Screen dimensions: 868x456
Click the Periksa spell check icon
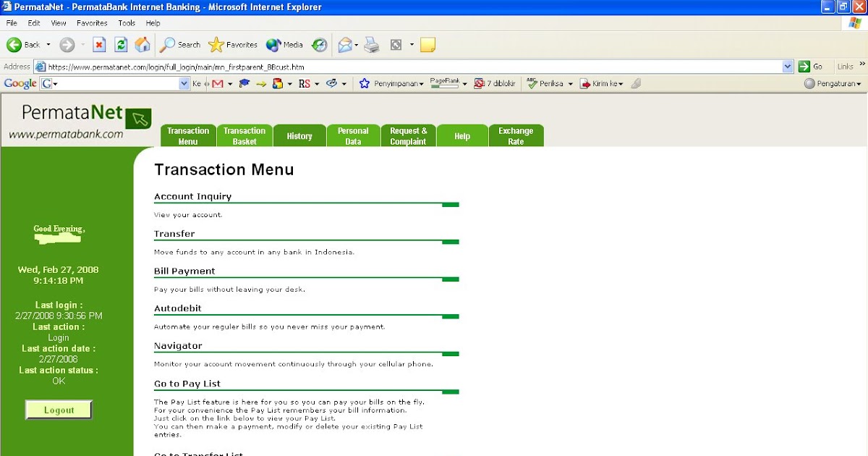[532, 84]
